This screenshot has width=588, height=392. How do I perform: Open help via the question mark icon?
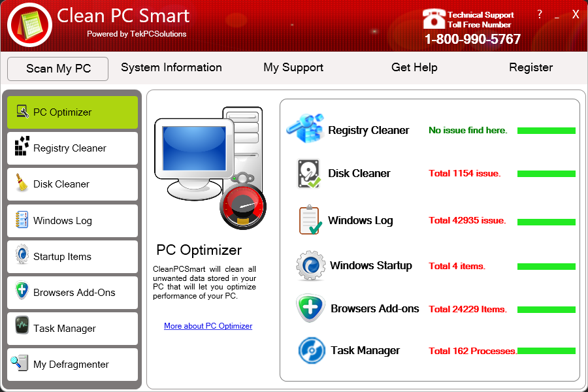[539, 14]
